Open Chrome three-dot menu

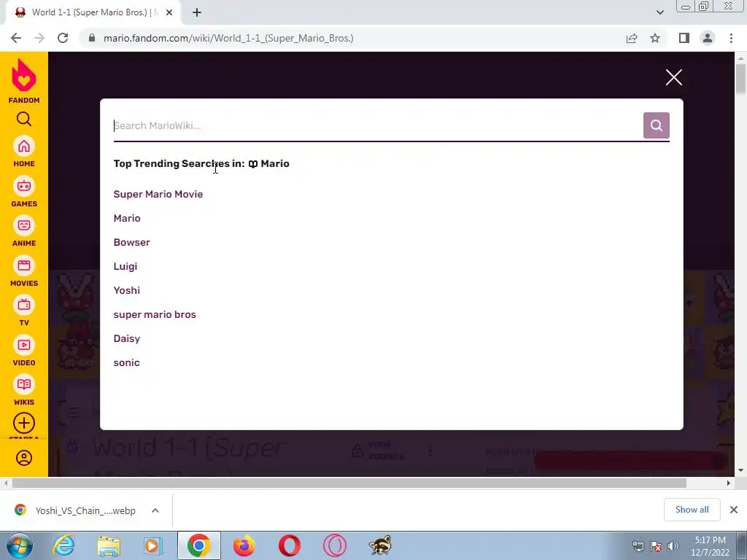pyautogui.click(x=731, y=38)
